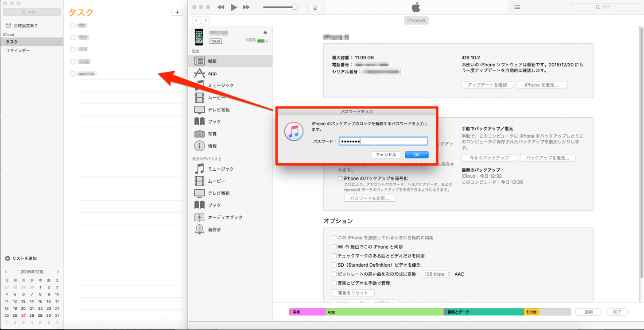Click the password field in dialog

click(x=384, y=141)
